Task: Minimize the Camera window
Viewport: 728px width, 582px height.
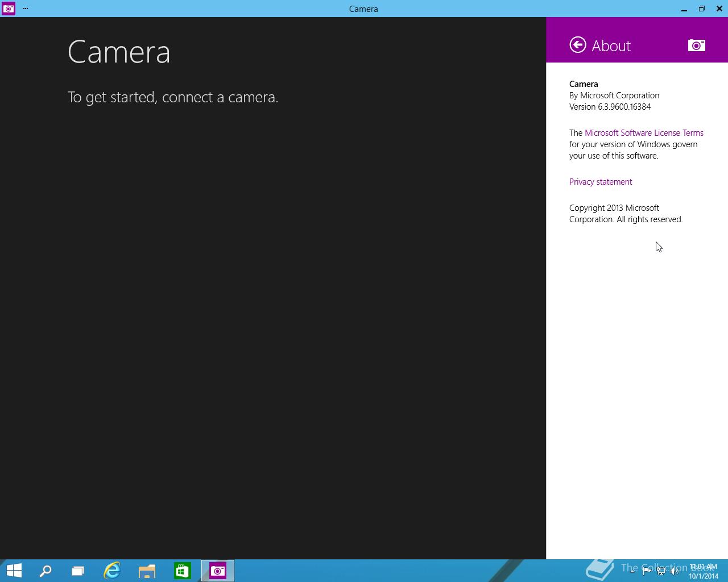Action: [x=684, y=9]
